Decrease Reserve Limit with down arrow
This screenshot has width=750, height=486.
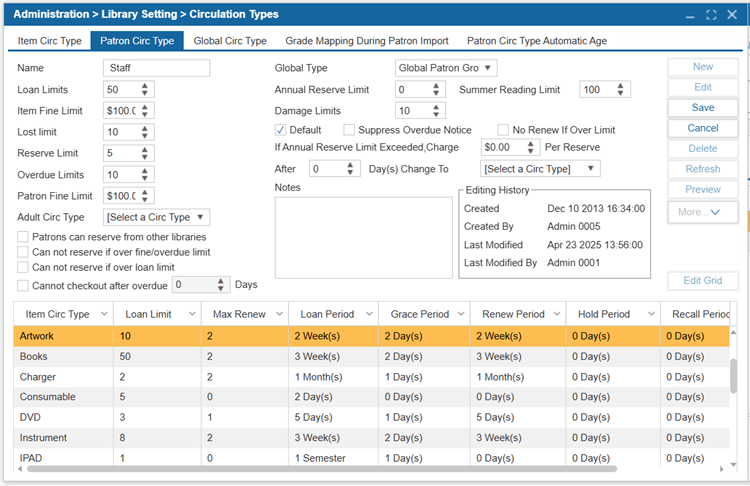point(146,157)
